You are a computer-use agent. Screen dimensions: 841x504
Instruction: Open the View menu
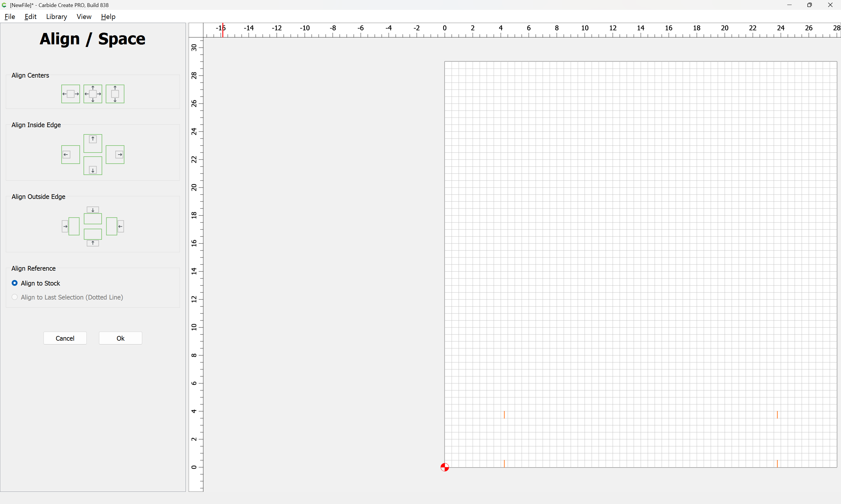pyautogui.click(x=84, y=17)
